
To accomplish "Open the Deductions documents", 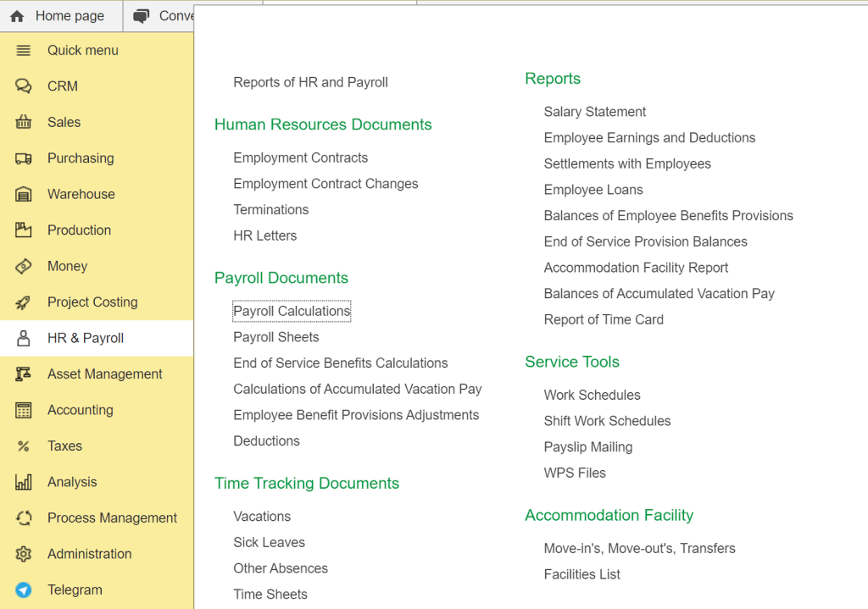I will click(x=266, y=440).
